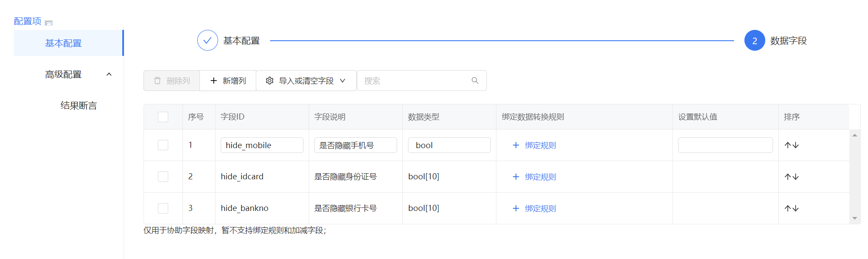Click the gear icon on 导入或清空字段
The image size is (868, 259).
click(x=269, y=81)
